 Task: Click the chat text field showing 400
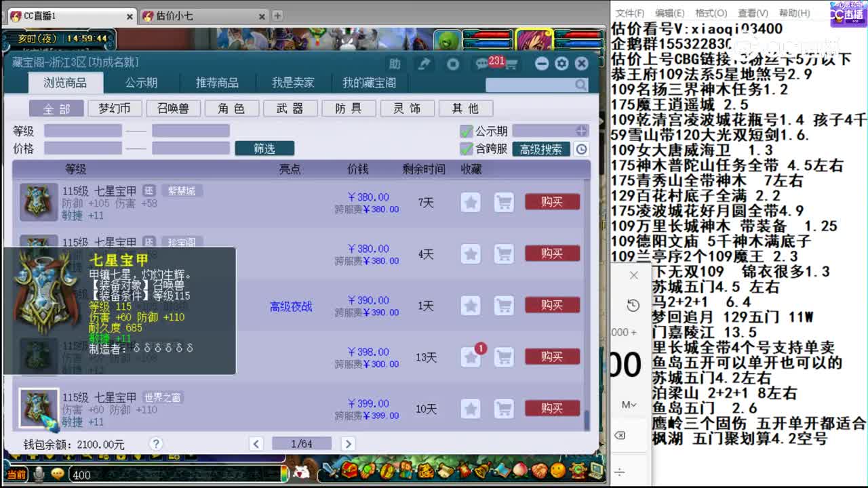pos(175,474)
